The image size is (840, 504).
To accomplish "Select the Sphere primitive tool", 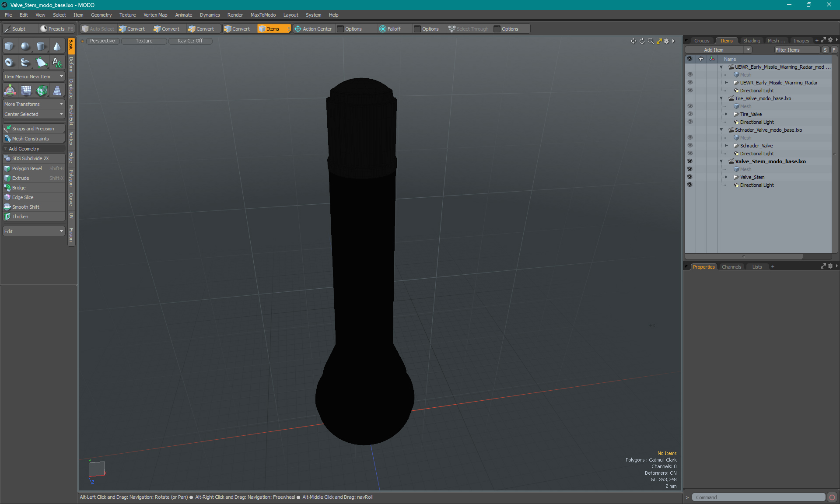I will (25, 46).
